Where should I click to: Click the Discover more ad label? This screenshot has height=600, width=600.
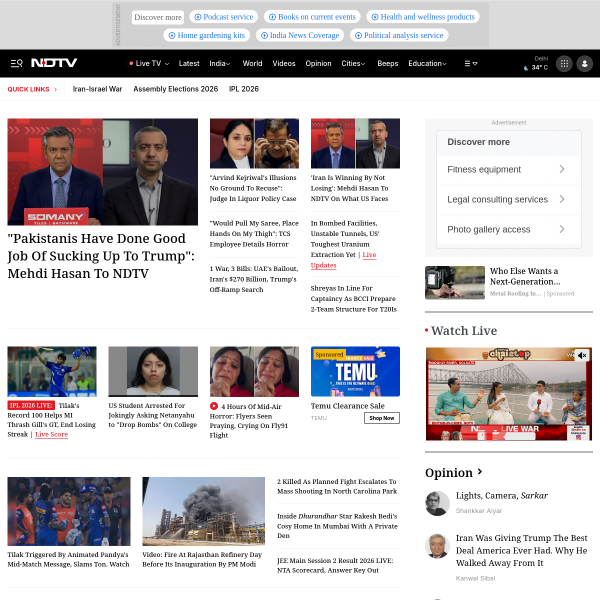158,17
